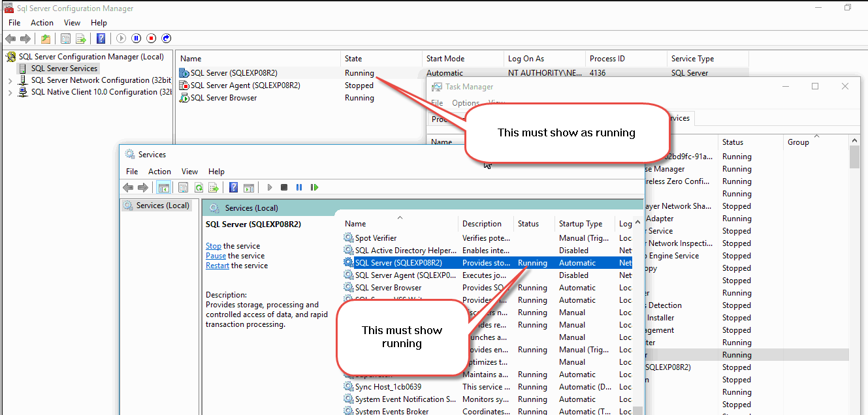This screenshot has width=868, height=415.
Task: Open View menu in Services window
Action: coord(189,172)
